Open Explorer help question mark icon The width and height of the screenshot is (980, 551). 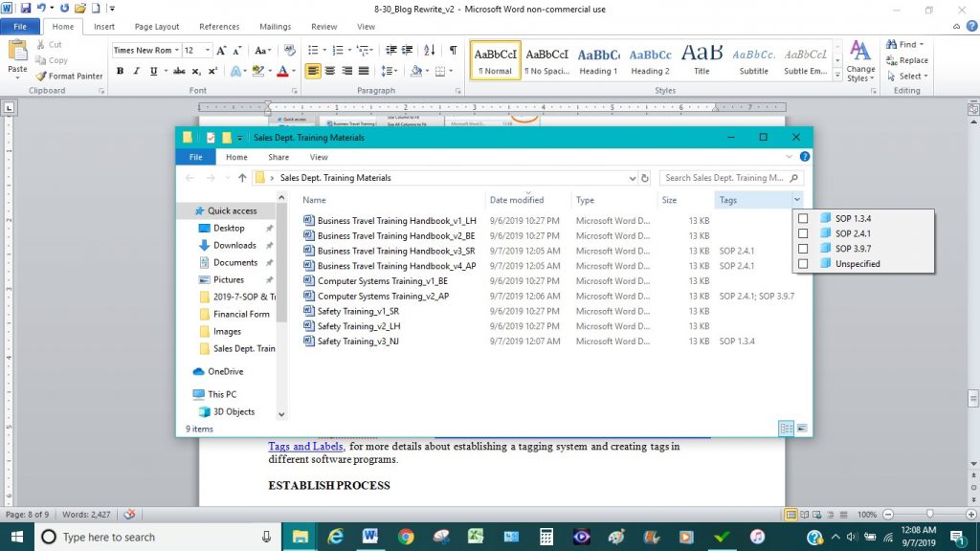click(x=804, y=157)
